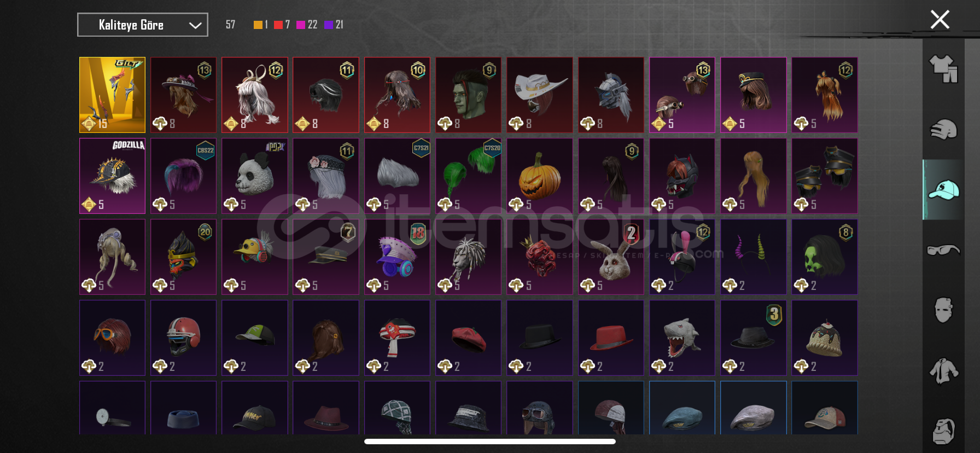
Task: Open the backpack category icon
Action: coord(943,431)
